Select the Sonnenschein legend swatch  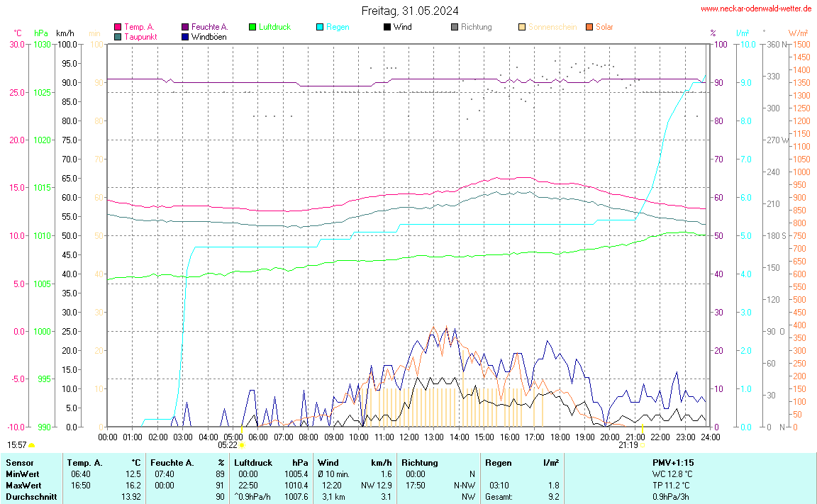coord(522,27)
